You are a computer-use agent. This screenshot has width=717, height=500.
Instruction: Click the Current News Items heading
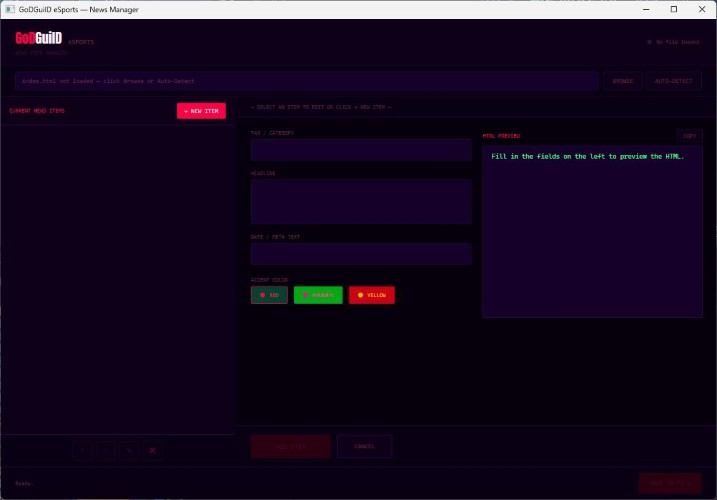(x=37, y=111)
